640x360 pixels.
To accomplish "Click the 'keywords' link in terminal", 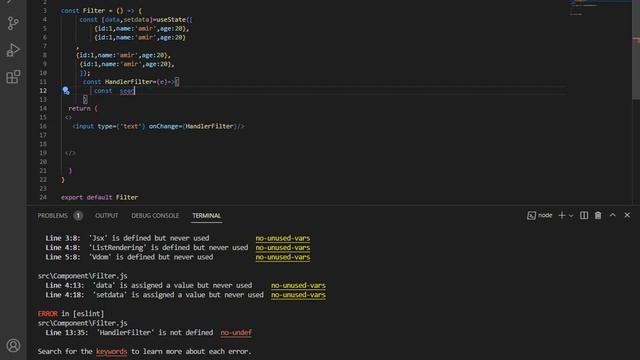I will [x=111, y=351].
